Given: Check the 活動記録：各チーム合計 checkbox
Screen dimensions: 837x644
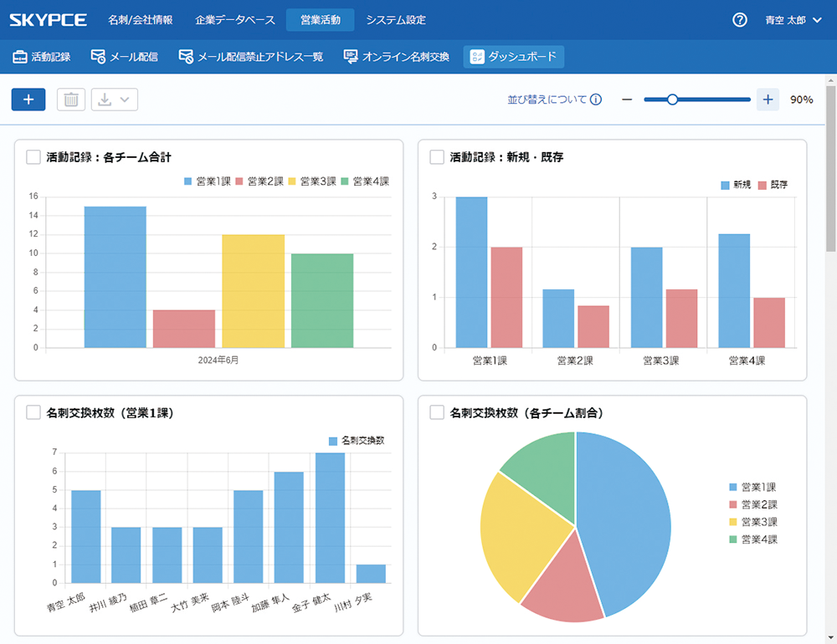Looking at the screenshot, I should coord(33,156).
